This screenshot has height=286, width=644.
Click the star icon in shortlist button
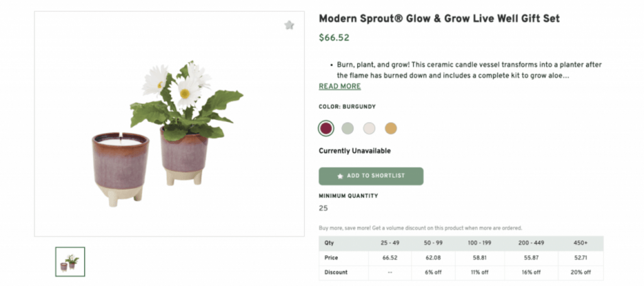point(340,177)
